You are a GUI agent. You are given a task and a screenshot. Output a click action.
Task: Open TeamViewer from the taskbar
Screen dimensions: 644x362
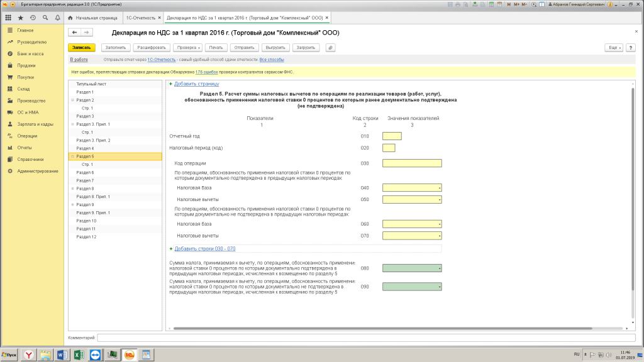[96, 354]
